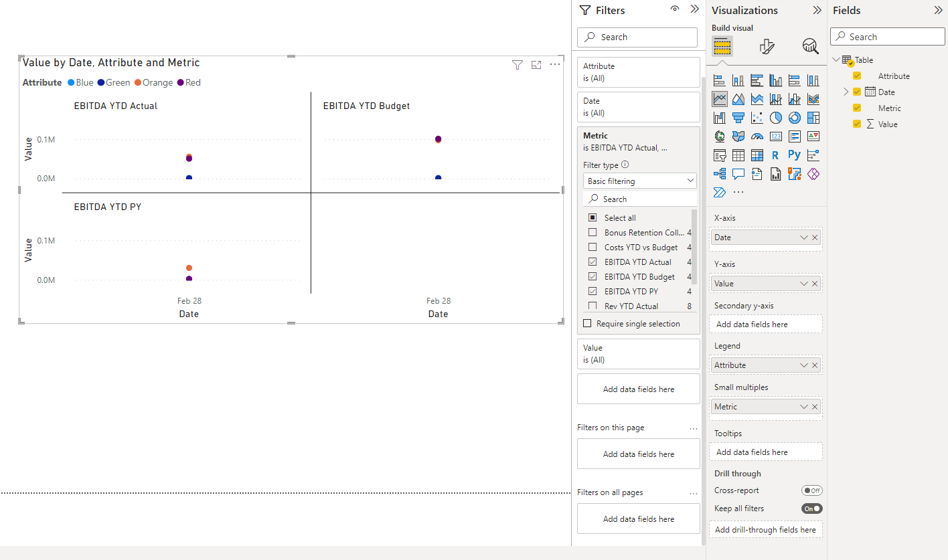Choose the Area chart visualization
Image resolution: width=948 pixels, height=560 pixels.
pos(738,99)
